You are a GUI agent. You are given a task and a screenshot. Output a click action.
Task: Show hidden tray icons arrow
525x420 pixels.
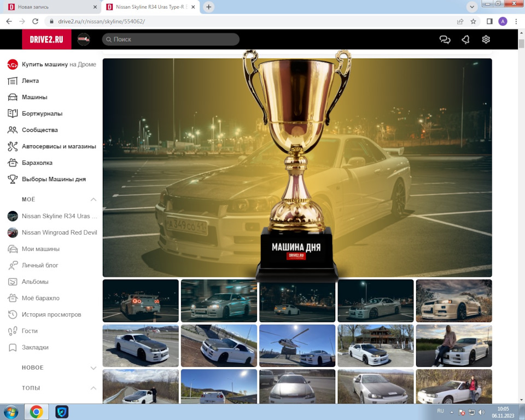[452, 412]
